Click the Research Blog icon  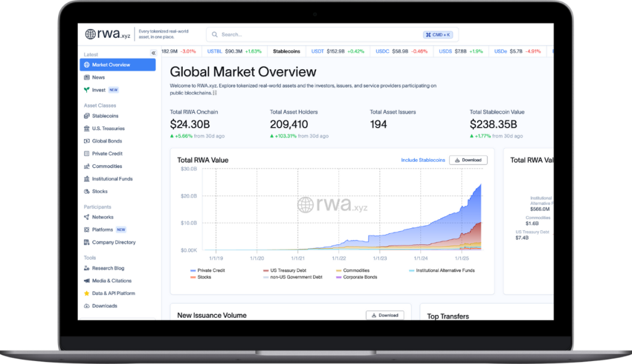(86, 268)
